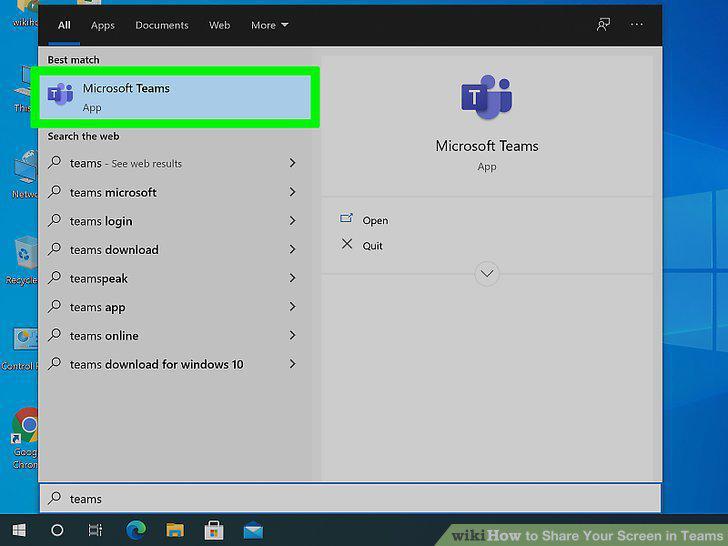The height and width of the screenshot is (546, 728).
Task: Click the large Microsoft Teams logo in preview pane
Action: click(487, 97)
